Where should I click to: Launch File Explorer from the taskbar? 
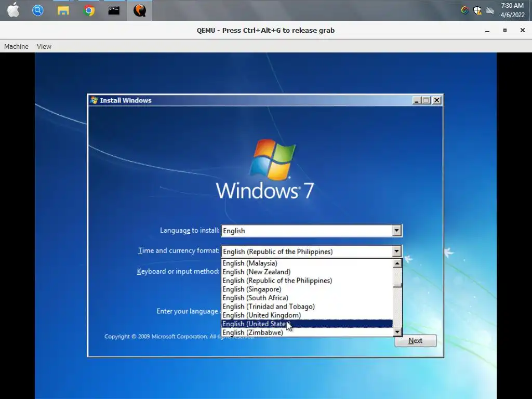(x=63, y=10)
